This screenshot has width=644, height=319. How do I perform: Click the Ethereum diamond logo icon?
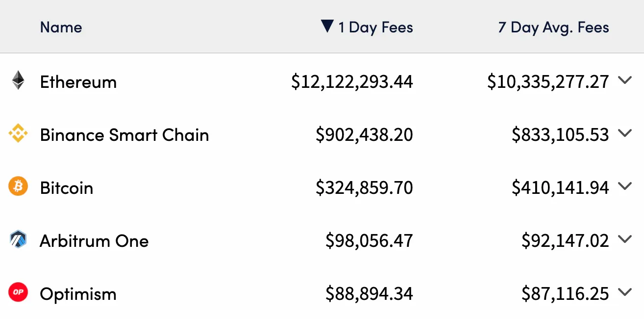tap(18, 80)
